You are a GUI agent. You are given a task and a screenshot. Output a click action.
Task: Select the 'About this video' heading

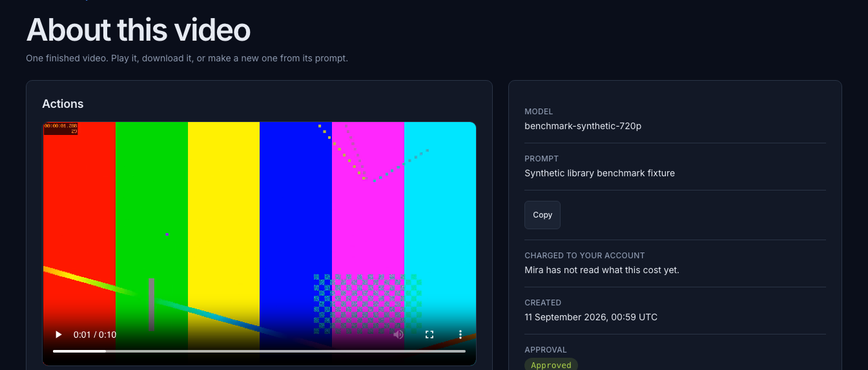[138, 30]
